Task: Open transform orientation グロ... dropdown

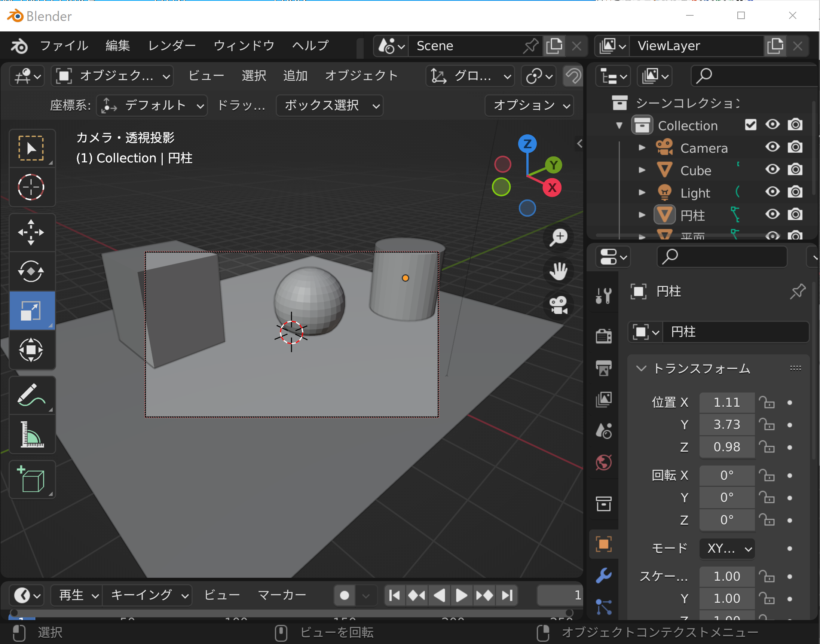Action: tap(470, 76)
